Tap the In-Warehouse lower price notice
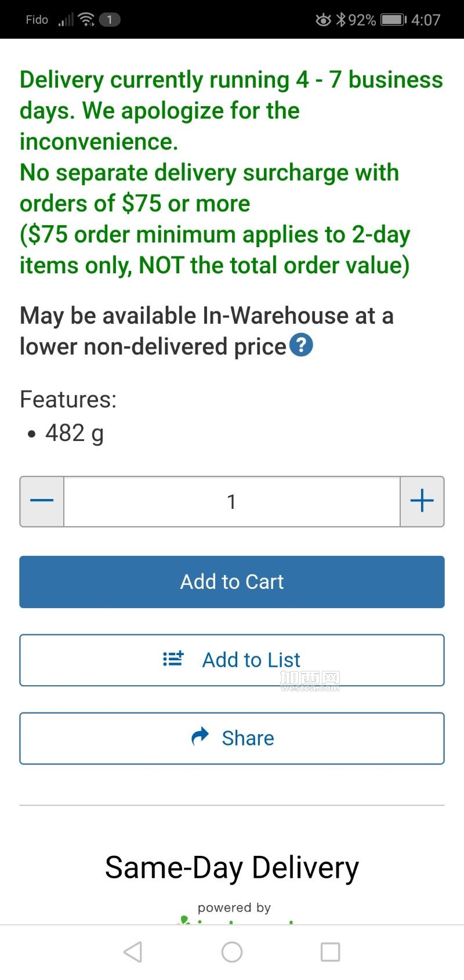 [x=206, y=331]
